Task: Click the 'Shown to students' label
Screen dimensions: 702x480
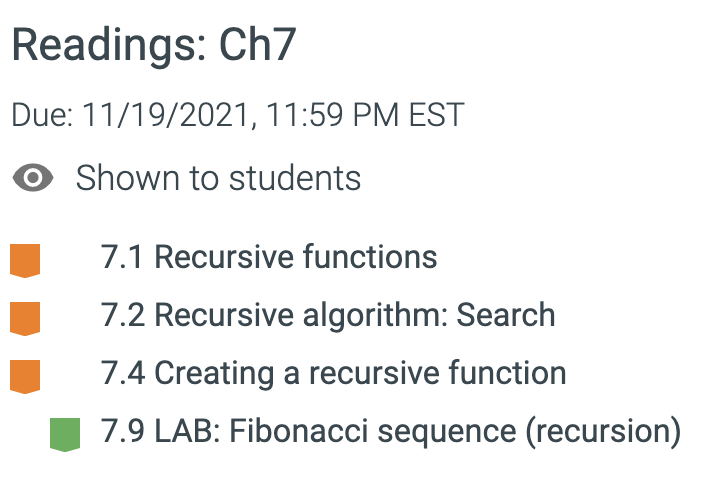Action: pos(218,178)
